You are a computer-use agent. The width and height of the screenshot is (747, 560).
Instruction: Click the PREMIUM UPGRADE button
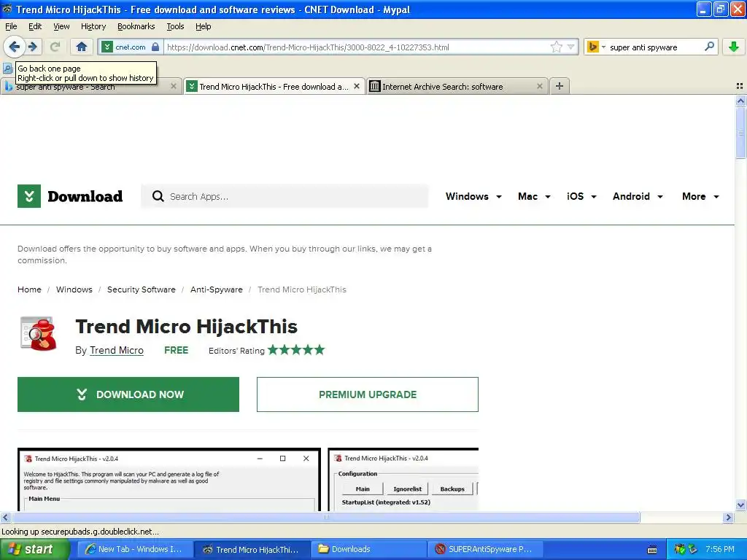coord(368,394)
